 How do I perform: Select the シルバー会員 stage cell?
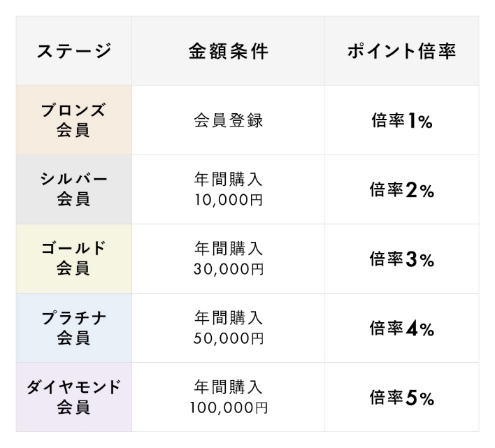pyautogui.click(x=74, y=189)
